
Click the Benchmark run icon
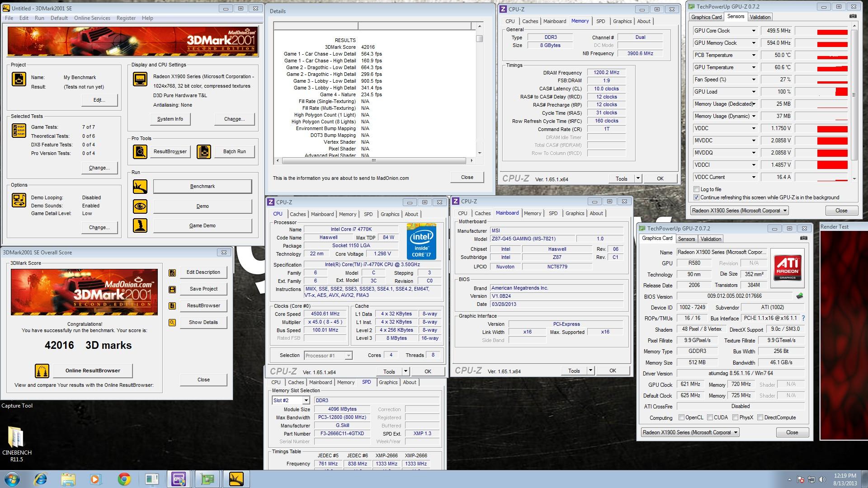pyautogui.click(x=140, y=187)
